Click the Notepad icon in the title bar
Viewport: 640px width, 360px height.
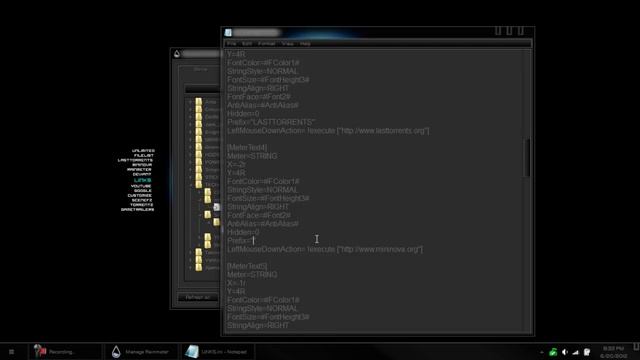coord(228,32)
